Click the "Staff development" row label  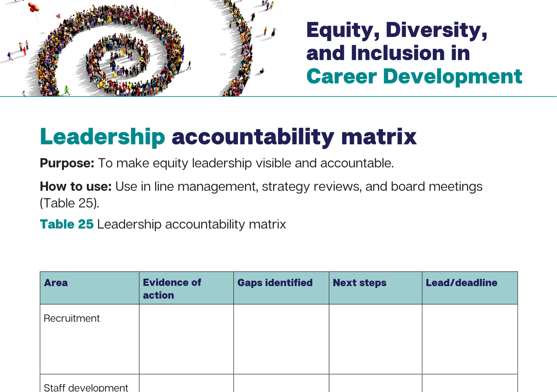(x=86, y=387)
